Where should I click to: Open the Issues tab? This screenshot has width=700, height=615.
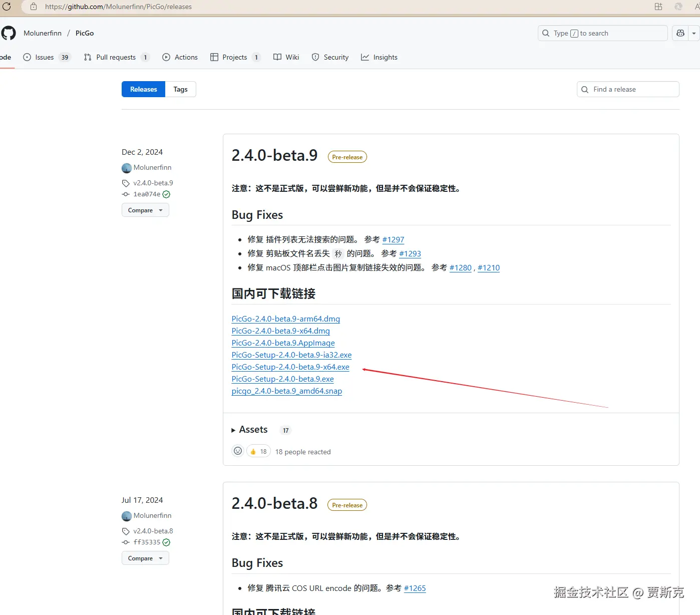coord(47,57)
